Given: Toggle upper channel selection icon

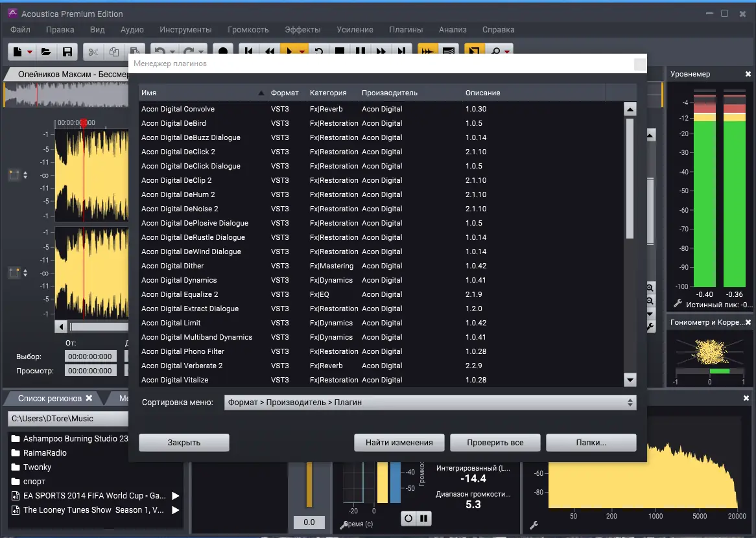Looking at the screenshot, I should point(14,175).
